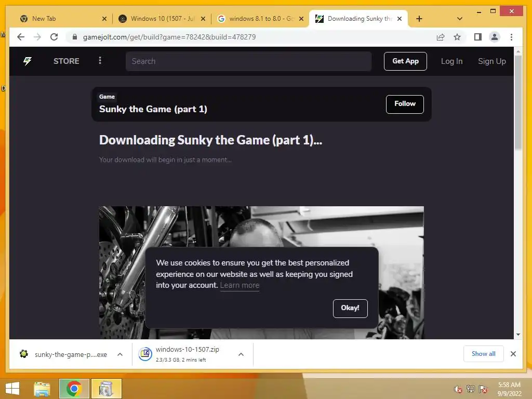Click the Get App button

(405, 61)
